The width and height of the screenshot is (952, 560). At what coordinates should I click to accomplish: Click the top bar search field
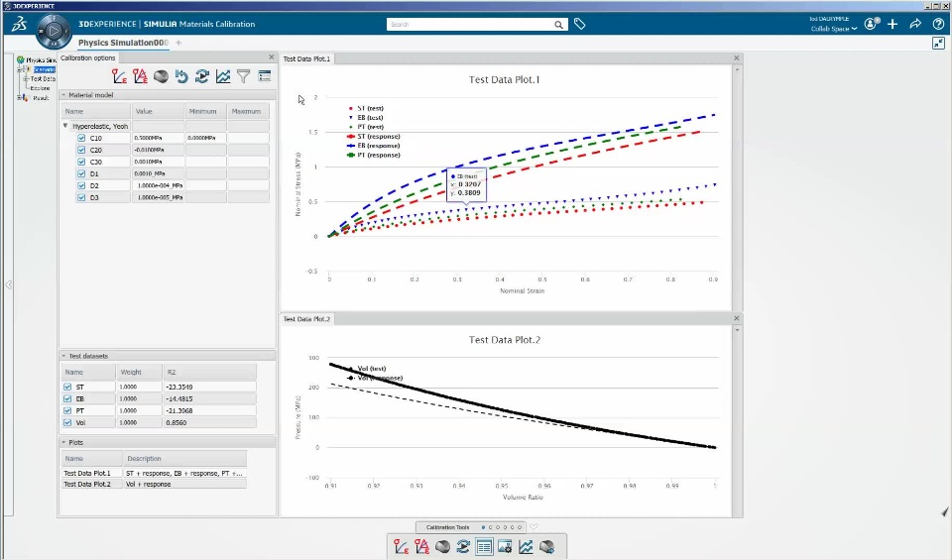[x=471, y=24]
